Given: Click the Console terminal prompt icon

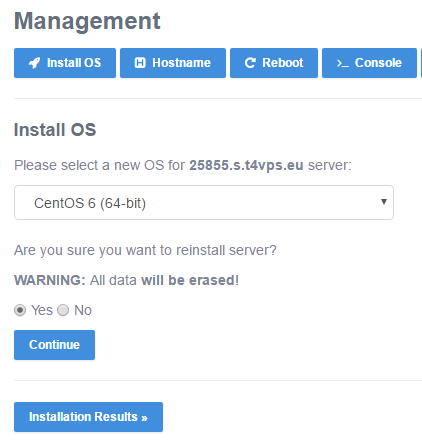Looking at the screenshot, I should click(x=343, y=63).
